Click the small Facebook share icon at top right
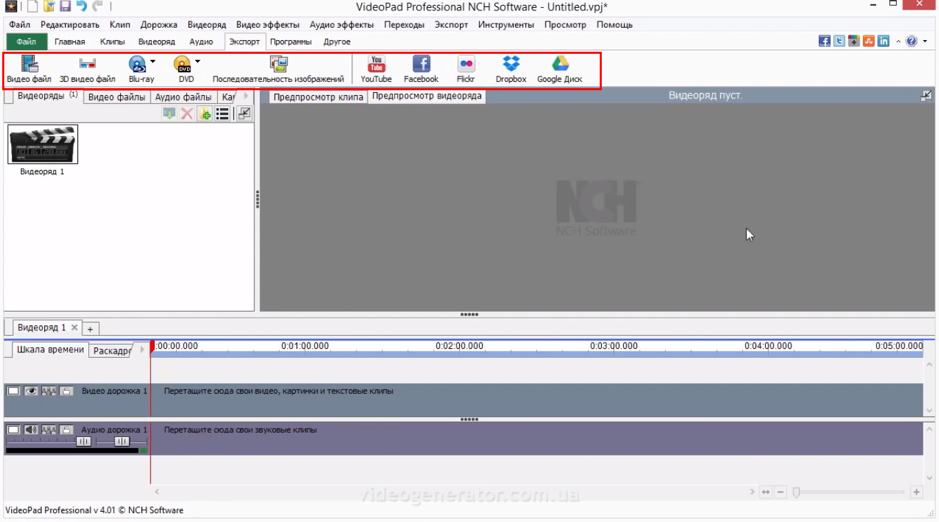Image resolution: width=939 pixels, height=522 pixels. (825, 41)
